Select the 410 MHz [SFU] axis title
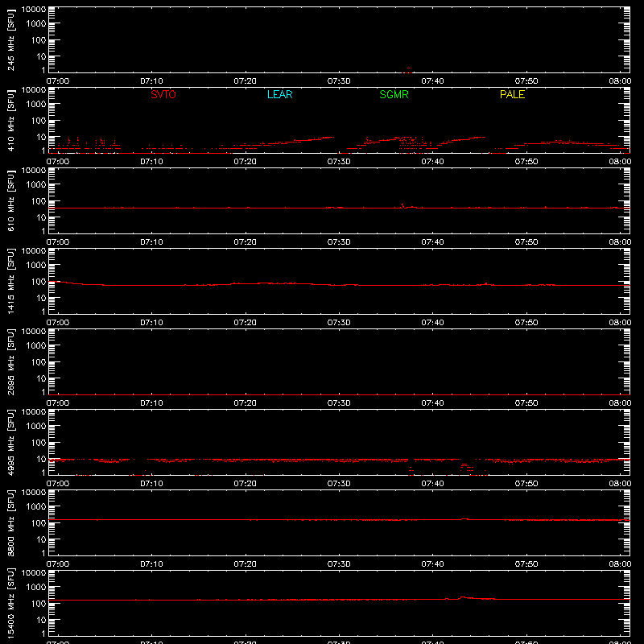Viewport: 644px width, 644px height. coord(10,120)
